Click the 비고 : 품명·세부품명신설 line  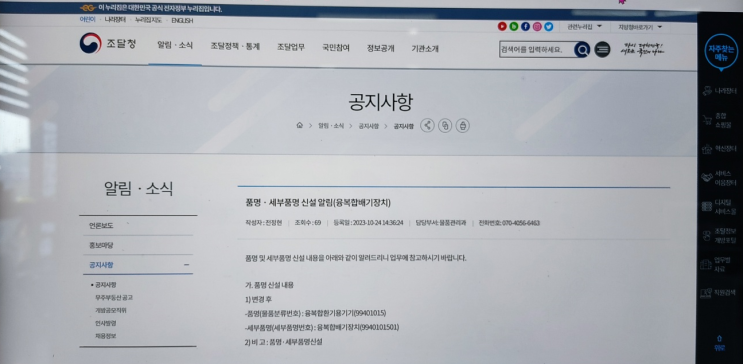283,341
